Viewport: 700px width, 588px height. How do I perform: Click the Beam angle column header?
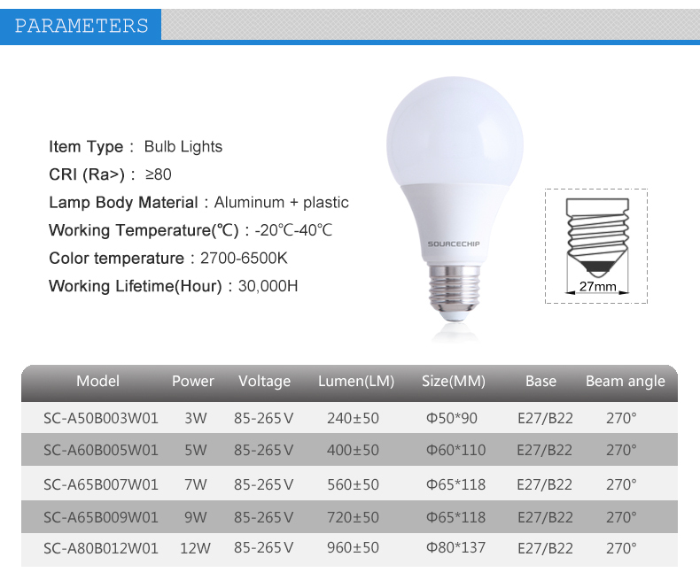click(625, 382)
